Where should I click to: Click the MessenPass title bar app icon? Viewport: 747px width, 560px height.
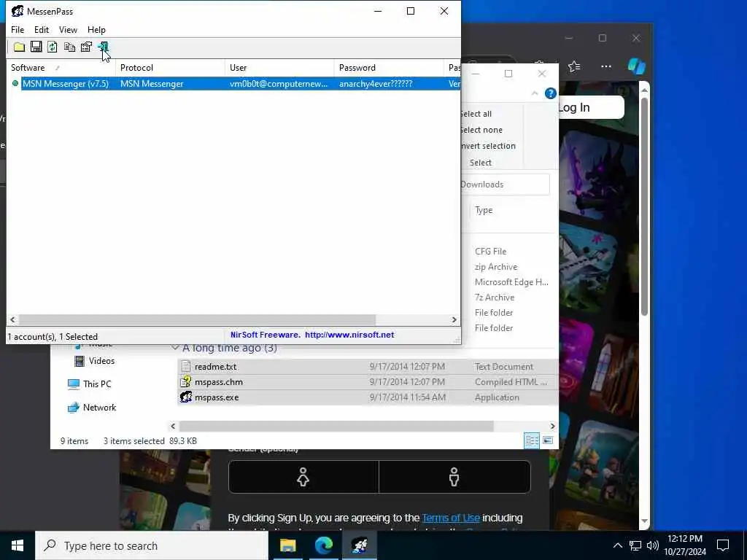tap(18, 11)
